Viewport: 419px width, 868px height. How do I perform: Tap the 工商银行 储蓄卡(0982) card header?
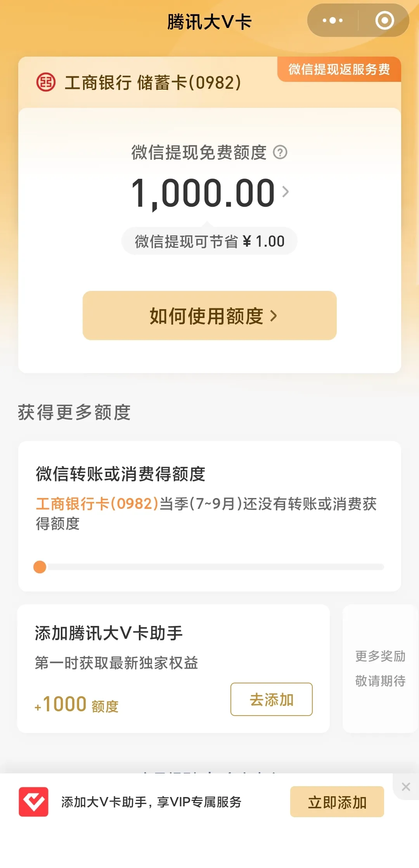[x=152, y=83]
